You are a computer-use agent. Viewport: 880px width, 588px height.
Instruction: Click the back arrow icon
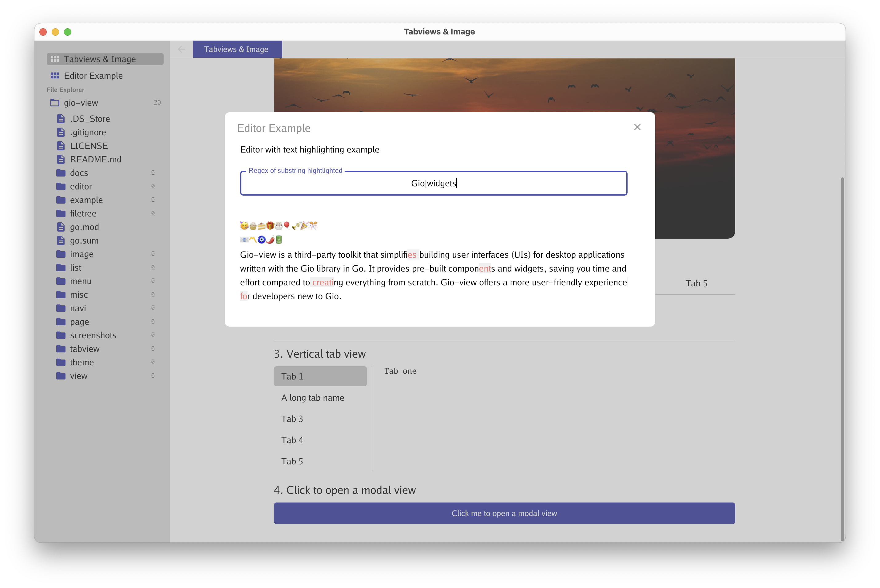(181, 50)
